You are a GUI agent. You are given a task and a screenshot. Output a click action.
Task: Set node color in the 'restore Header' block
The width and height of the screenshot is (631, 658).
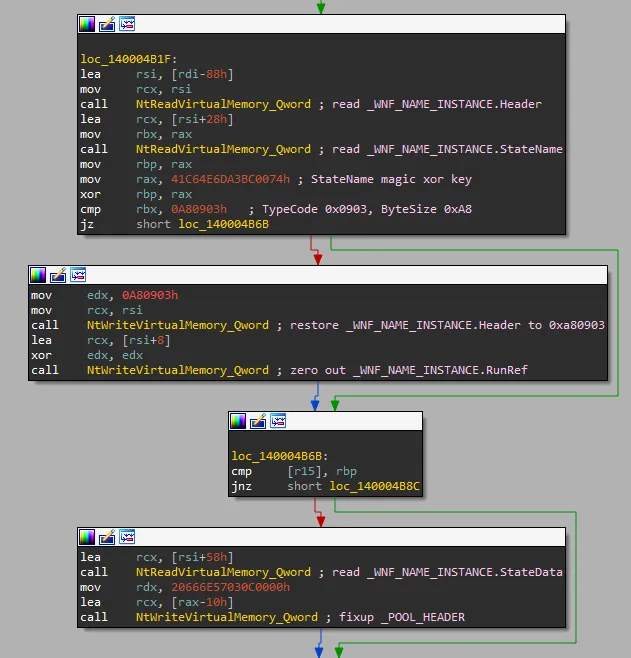38,275
